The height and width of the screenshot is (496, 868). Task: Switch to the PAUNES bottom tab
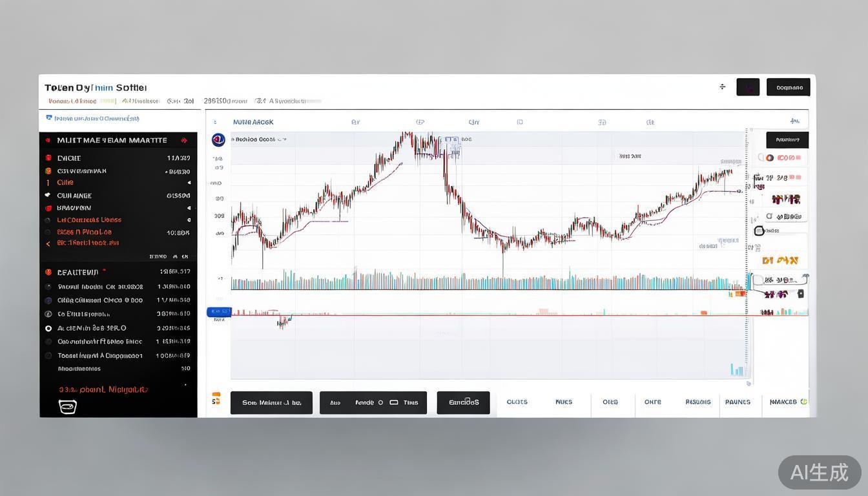coord(738,402)
